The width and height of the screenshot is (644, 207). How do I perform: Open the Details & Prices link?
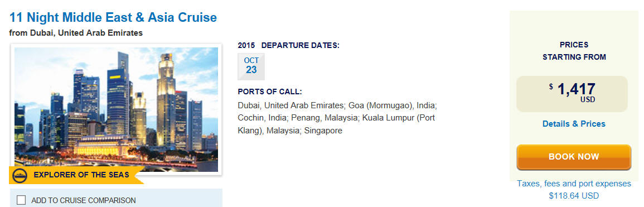point(574,124)
